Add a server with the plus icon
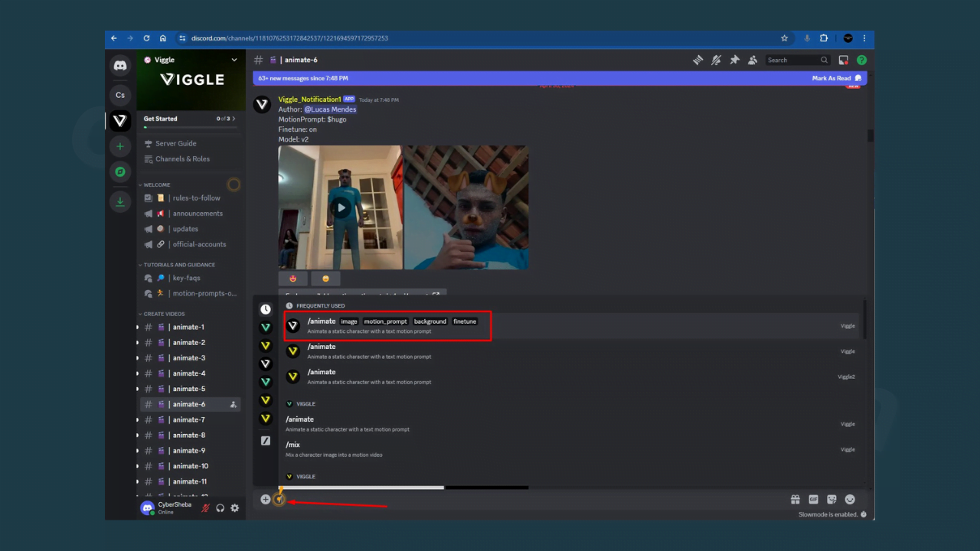The width and height of the screenshot is (980, 551). (120, 146)
